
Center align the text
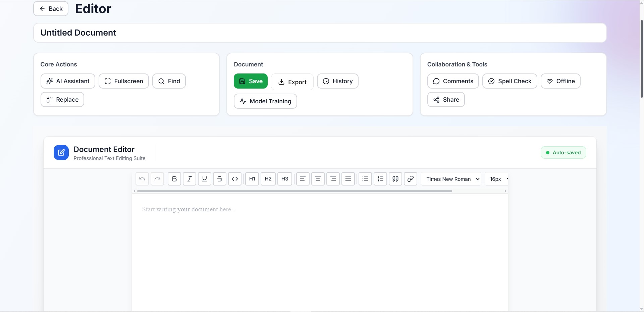tap(318, 179)
